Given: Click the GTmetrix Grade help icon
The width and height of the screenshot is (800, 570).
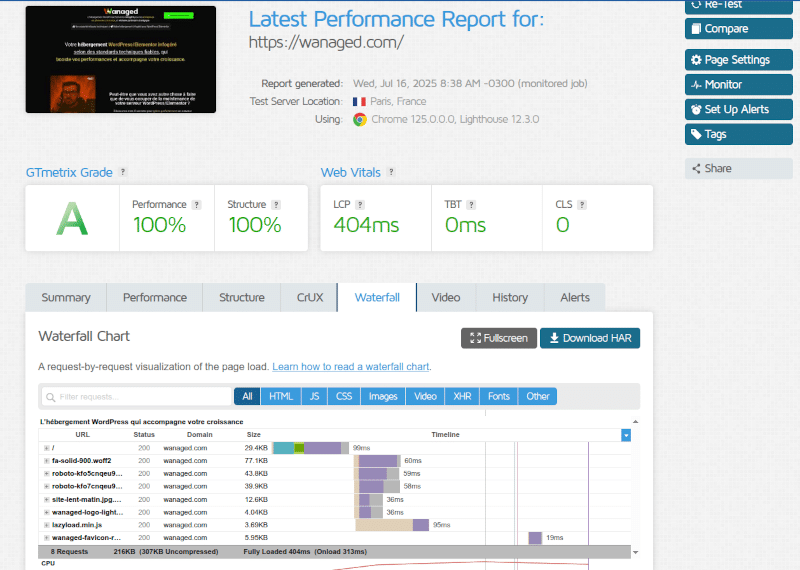Looking at the screenshot, I should click(x=122, y=172).
